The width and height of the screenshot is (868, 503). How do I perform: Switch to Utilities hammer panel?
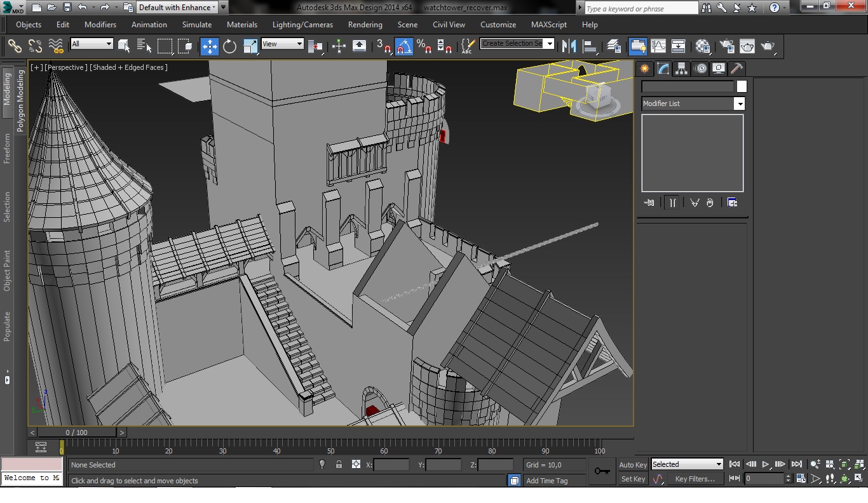736,69
